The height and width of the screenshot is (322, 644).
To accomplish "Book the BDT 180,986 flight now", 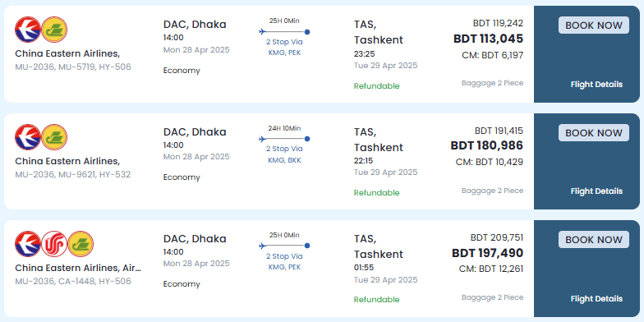I will 593,133.
